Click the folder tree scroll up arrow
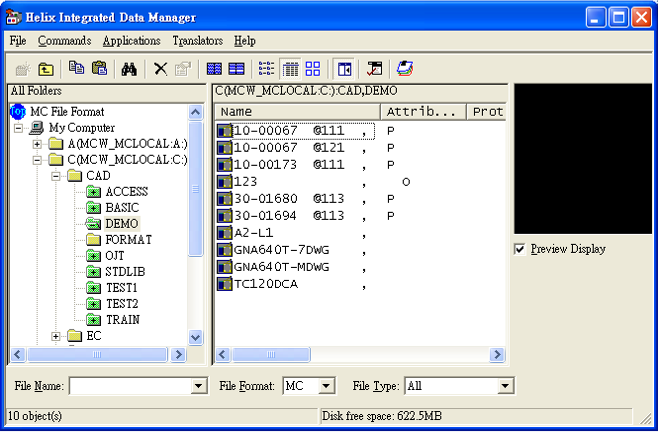This screenshot has width=658, height=432. [x=196, y=112]
